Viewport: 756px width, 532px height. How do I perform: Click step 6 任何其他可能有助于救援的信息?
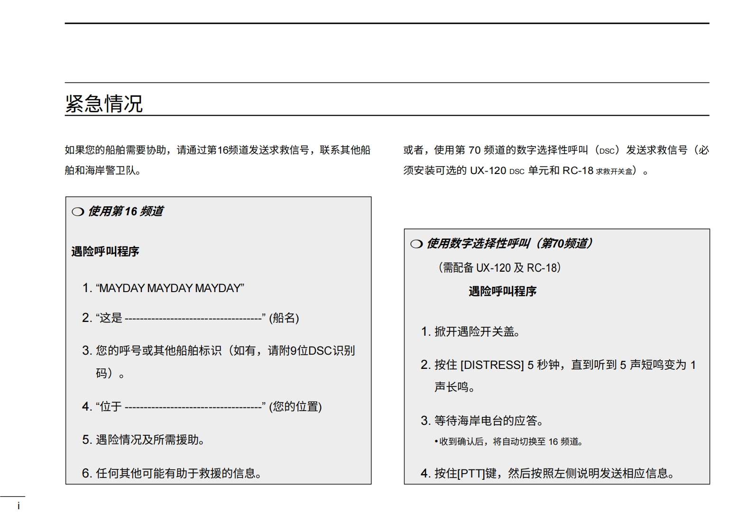pyautogui.click(x=178, y=474)
